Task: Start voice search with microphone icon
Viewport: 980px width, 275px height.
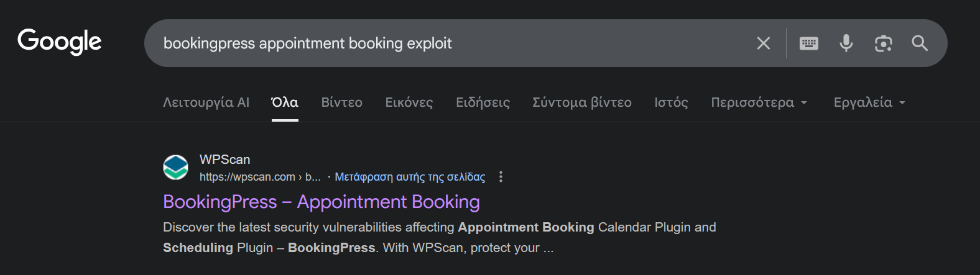Action: (x=846, y=43)
